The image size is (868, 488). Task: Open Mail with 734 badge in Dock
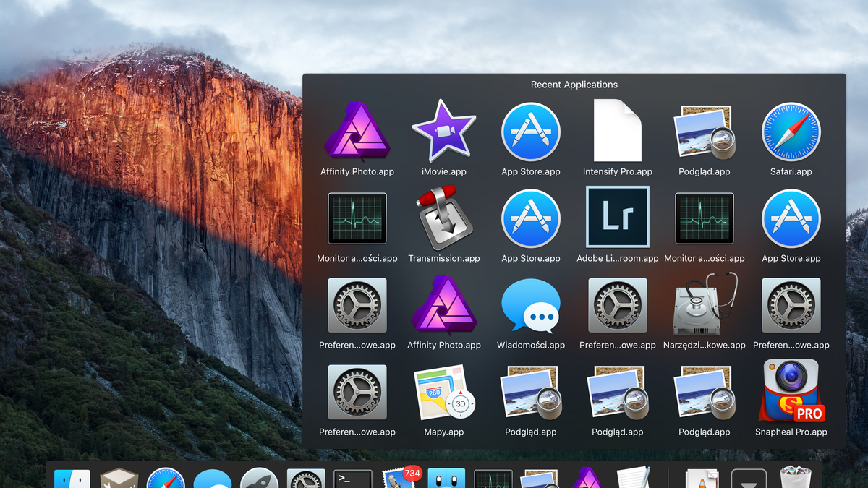click(x=401, y=476)
